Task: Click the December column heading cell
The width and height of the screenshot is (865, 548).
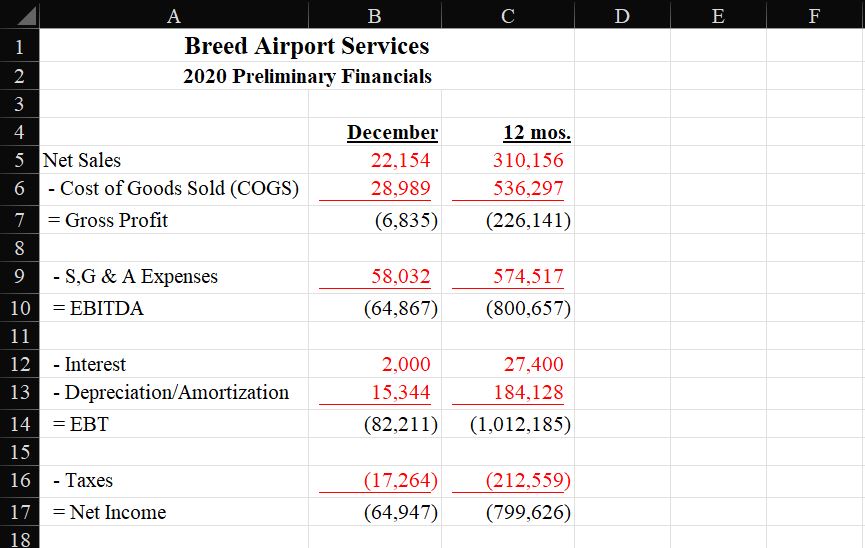Action: click(392, 132)
